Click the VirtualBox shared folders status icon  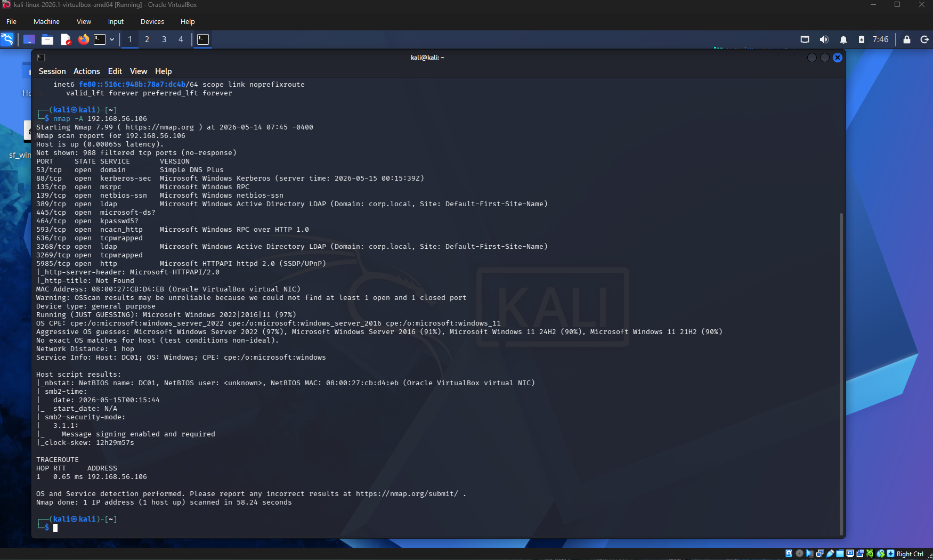pyautogui.click(x=840, y=554)
